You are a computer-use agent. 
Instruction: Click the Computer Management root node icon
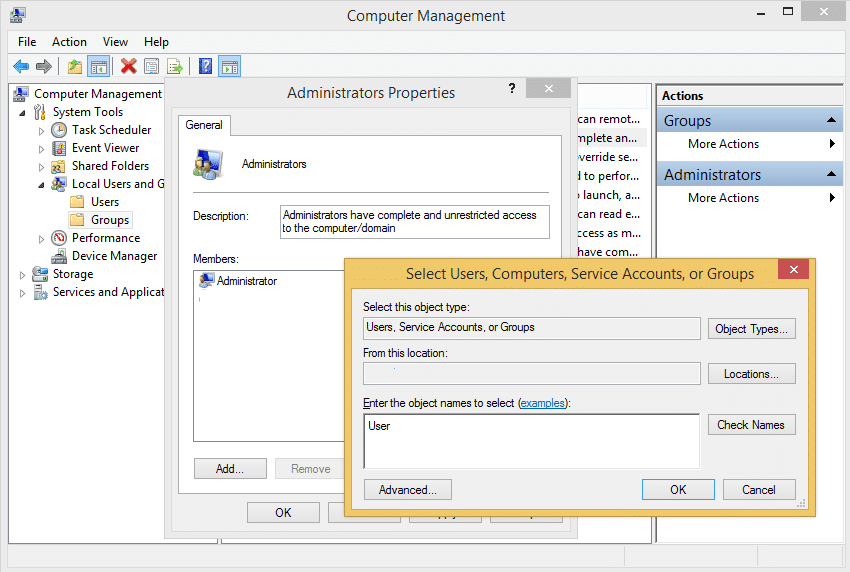(x=21, y=94)
